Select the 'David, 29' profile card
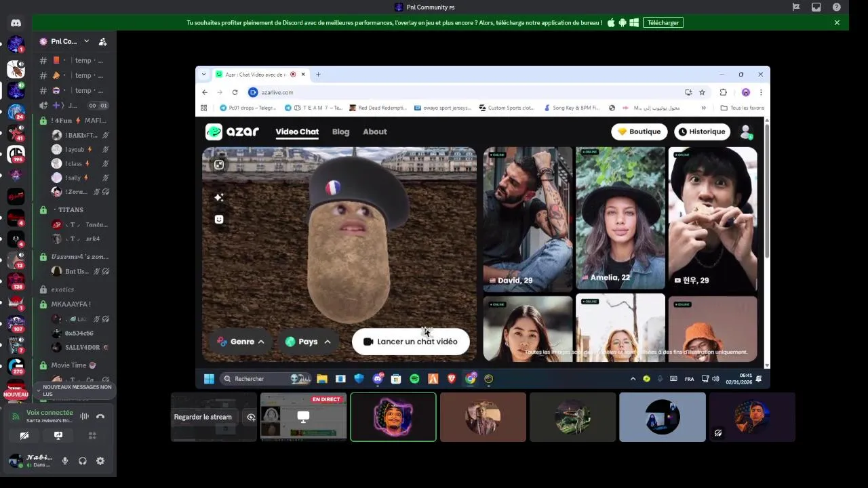868x488 pixels. [528, 219]
